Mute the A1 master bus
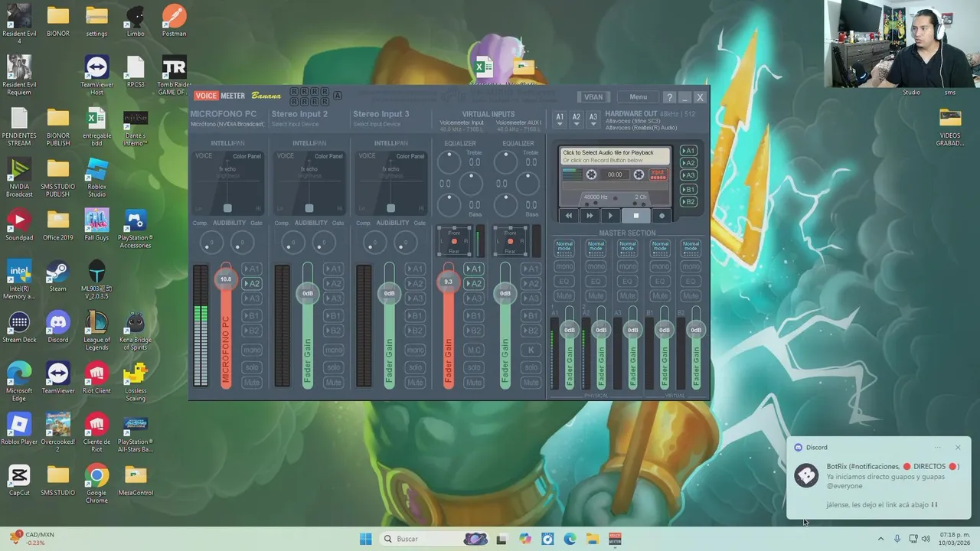Viewport: 980px width, 551px height. (x=564, y=295)
